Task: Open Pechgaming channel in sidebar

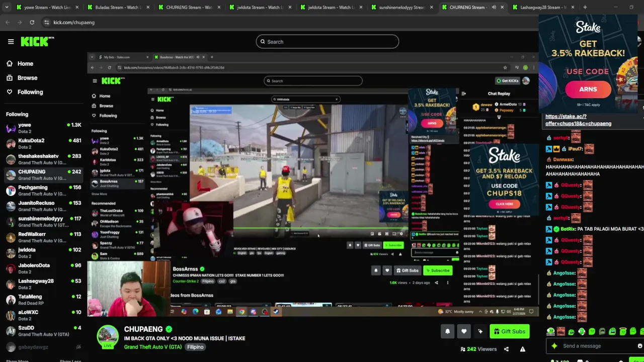Action: tap(43, 190)
